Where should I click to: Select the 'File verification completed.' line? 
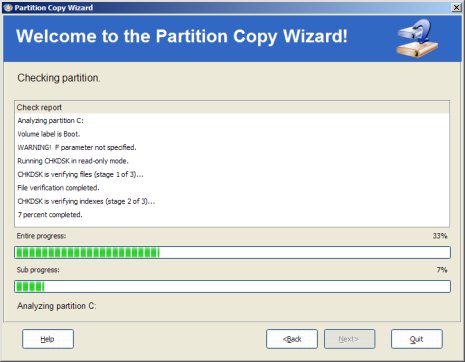[x=58, y=188]
